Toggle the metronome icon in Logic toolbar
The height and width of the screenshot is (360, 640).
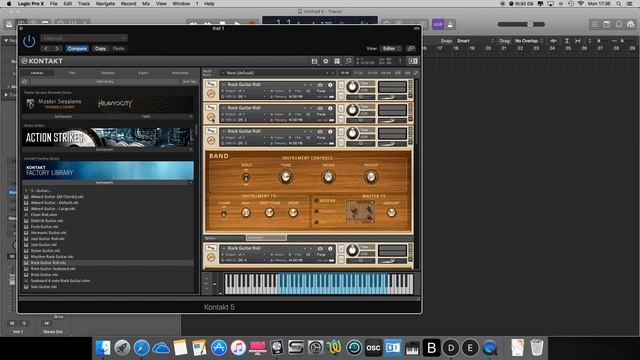[x=450, y=24]
